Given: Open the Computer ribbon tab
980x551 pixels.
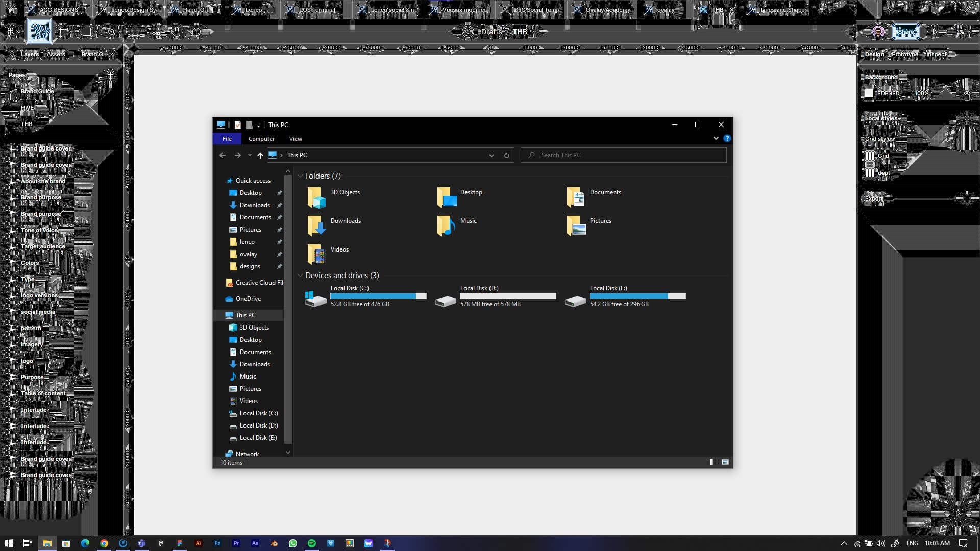Looking at the screenshot, I should coord(261,139).
